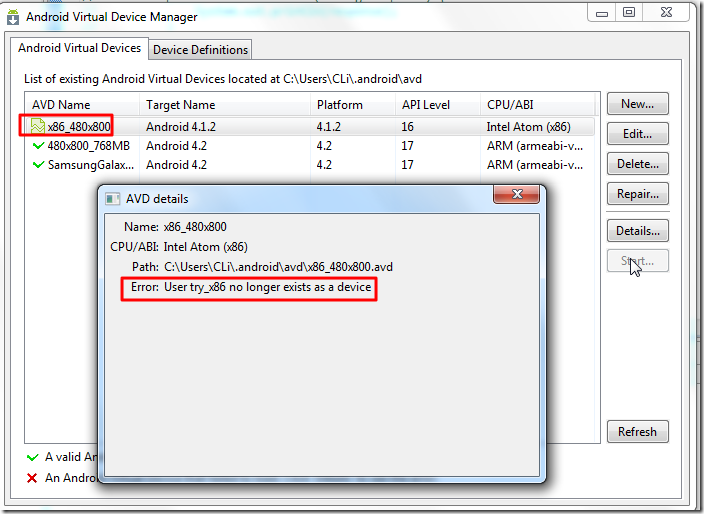The image size is (704, 514).
Task: Close the Android Virtual Device Manager window
Action: click(x=666, y=13)
